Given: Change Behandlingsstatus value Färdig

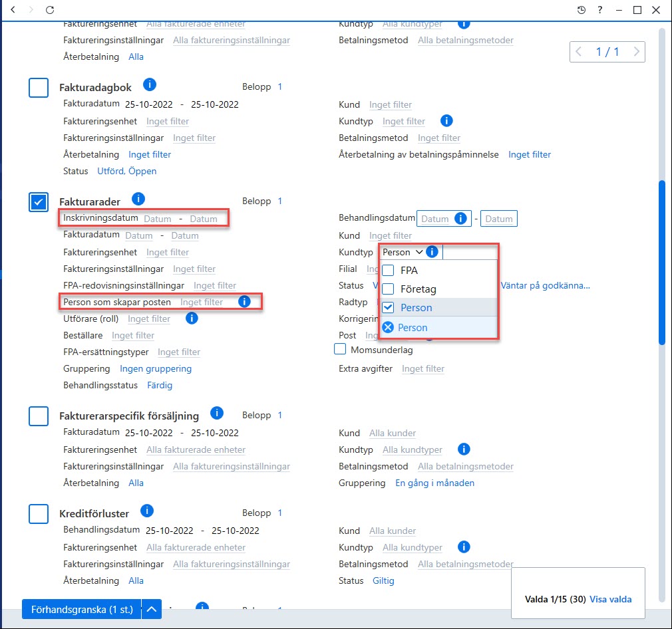Looking at the screenshot, I should (x=160, y=386).
